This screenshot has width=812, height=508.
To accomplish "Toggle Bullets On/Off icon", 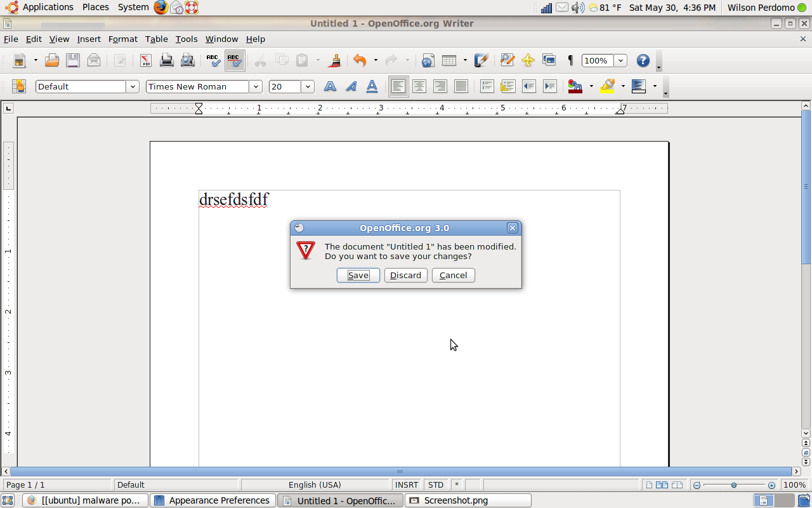I will [508, 86].
